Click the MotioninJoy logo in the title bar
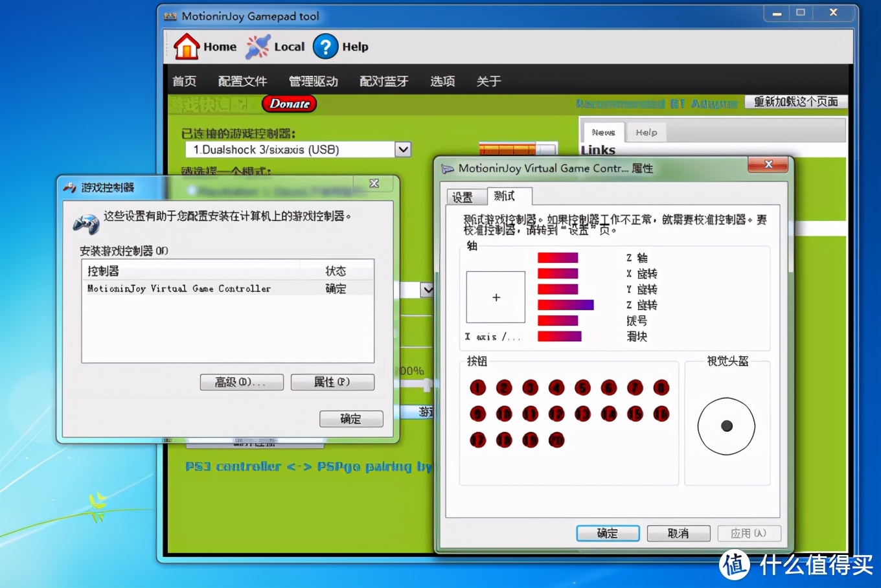Screen dimensions: 881x588 point(171,16)
